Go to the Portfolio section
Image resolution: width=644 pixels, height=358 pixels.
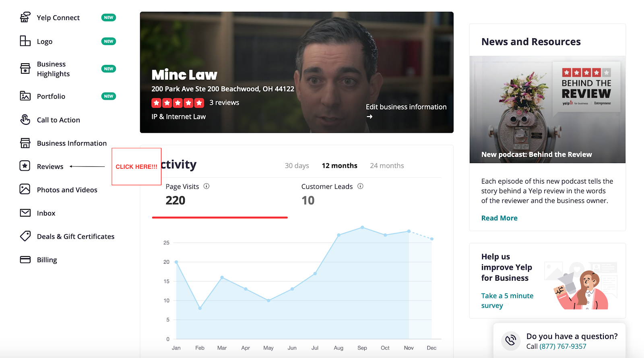(51, 96)
